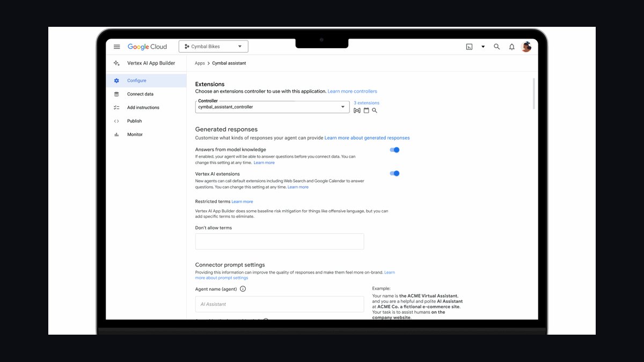Select Configure in the sidebar

tap(146, 80)
